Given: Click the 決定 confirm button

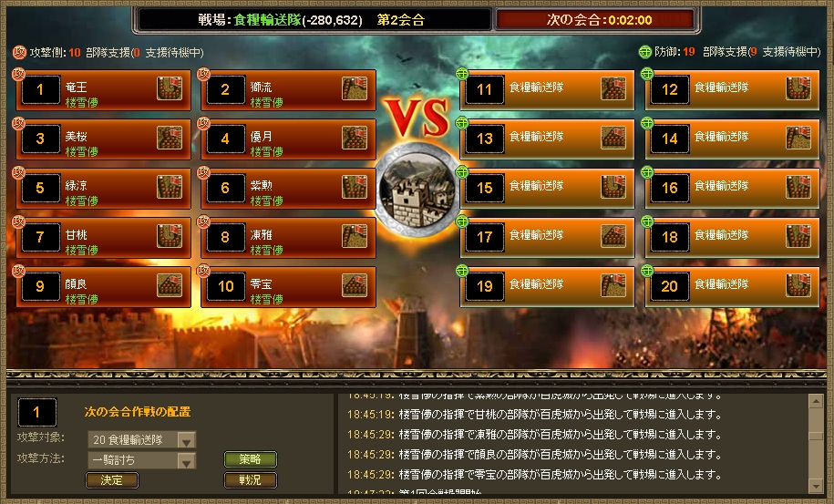Looking at the screenshot, I should 112,480.
